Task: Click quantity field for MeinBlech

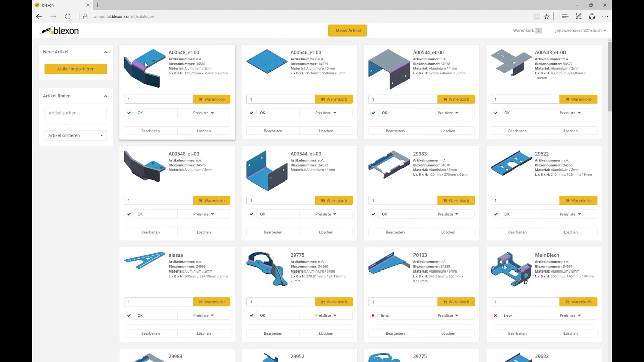Action: point(525,302)
